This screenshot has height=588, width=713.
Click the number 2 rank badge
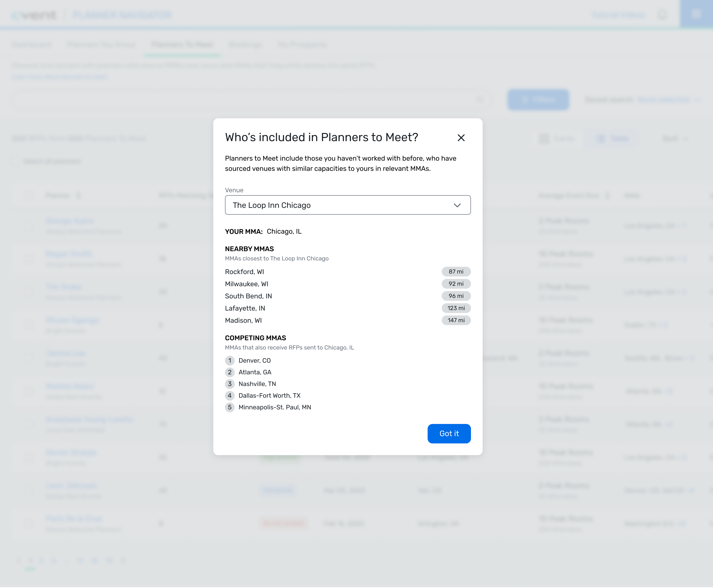point(230,372)
